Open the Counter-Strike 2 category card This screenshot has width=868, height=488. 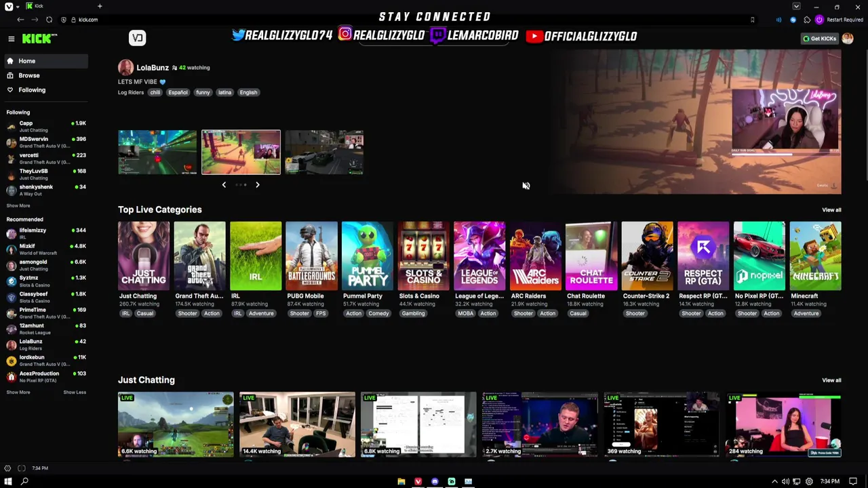click(648, 256)
